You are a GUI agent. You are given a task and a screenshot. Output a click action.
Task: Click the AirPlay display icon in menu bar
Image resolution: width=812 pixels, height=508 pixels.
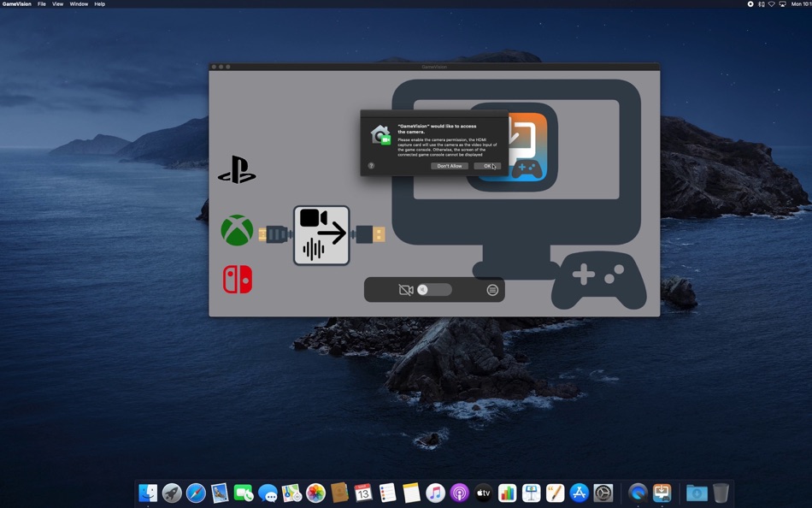click(x=782, y=3)
